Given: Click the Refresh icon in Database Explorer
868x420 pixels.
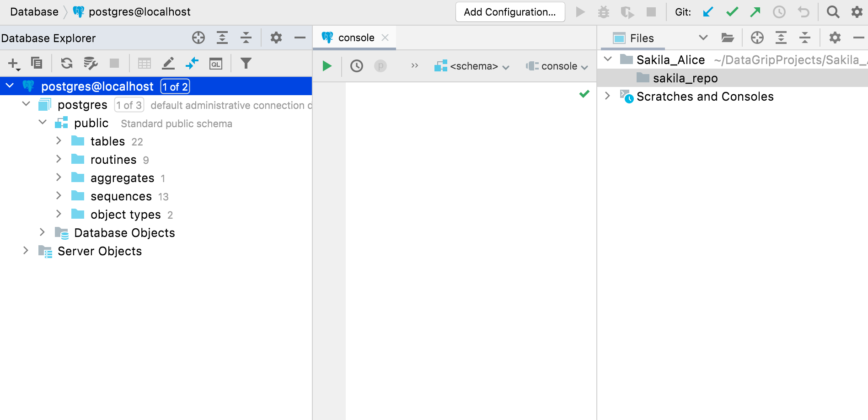Looking at the screenshot, I should (x=67, y=63).
